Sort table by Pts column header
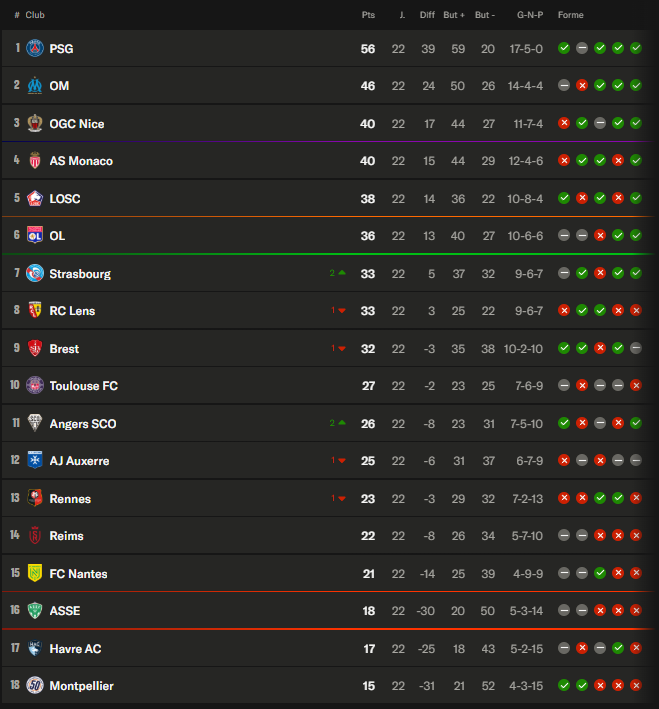 click(368, 15)
